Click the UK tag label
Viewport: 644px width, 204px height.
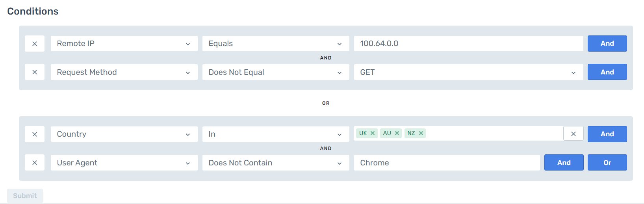tap(363, 133)
